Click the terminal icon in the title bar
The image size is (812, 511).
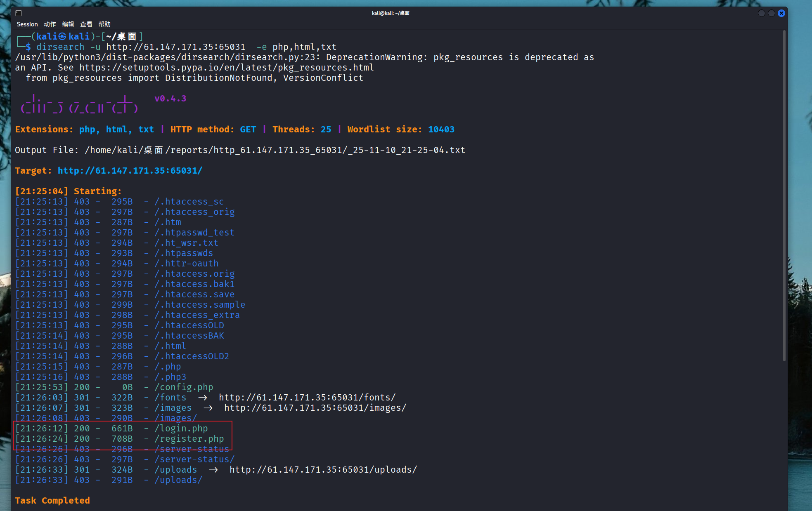pyautogui.click(x=19, y=13)
